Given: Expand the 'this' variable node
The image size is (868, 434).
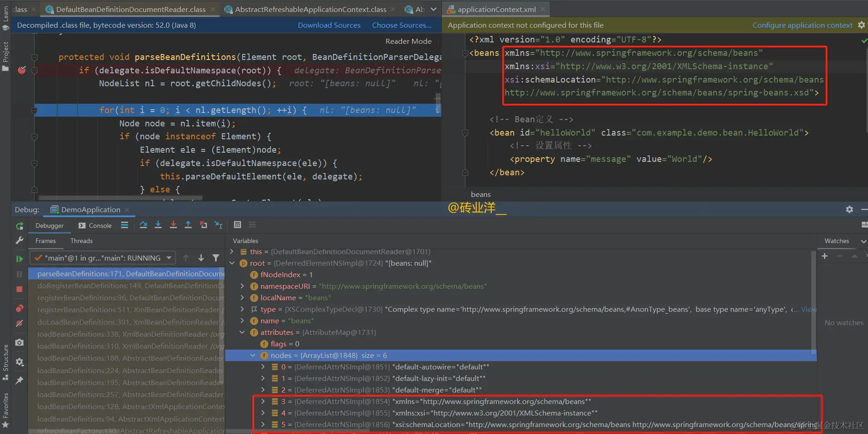Looking at the screenshot, I should [x=232, y=251].
